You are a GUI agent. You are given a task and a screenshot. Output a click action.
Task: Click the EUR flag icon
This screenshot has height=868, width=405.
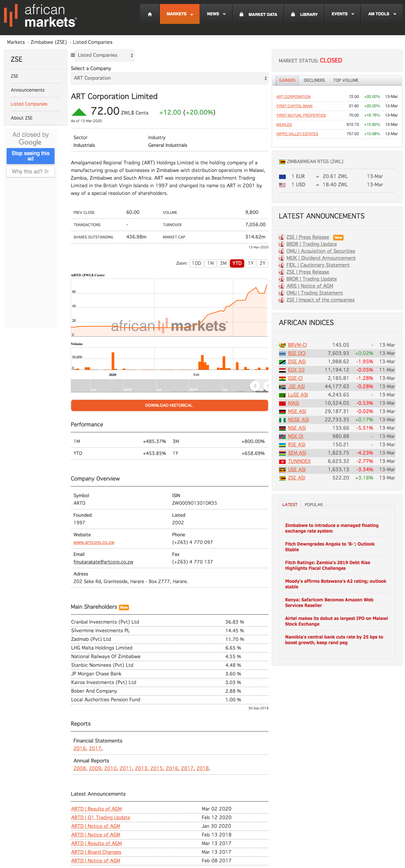coord(282,177)
